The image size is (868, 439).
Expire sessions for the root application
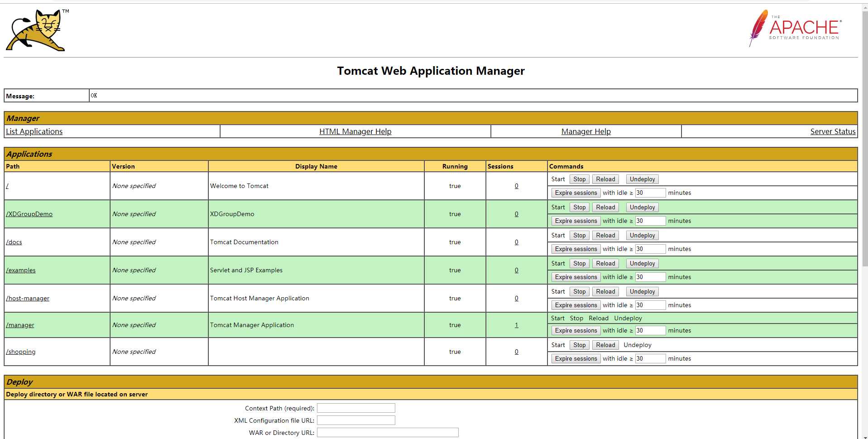coord(576,193)
